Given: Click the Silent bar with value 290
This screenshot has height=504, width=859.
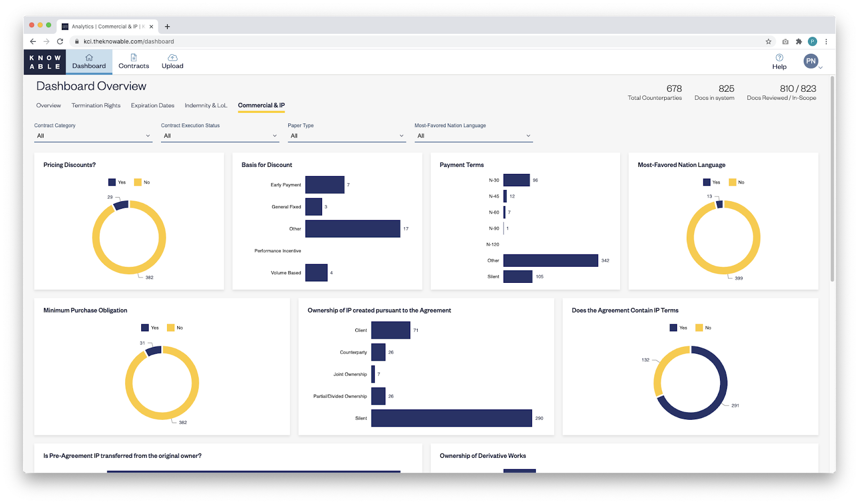Looking at the screenshot, I should click(452, 418).
